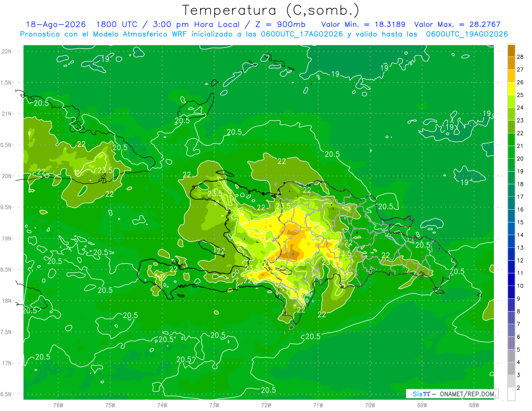Click the bottom 20.5 contour label near 72W
The image size is (532, 411).
point(268,390)
